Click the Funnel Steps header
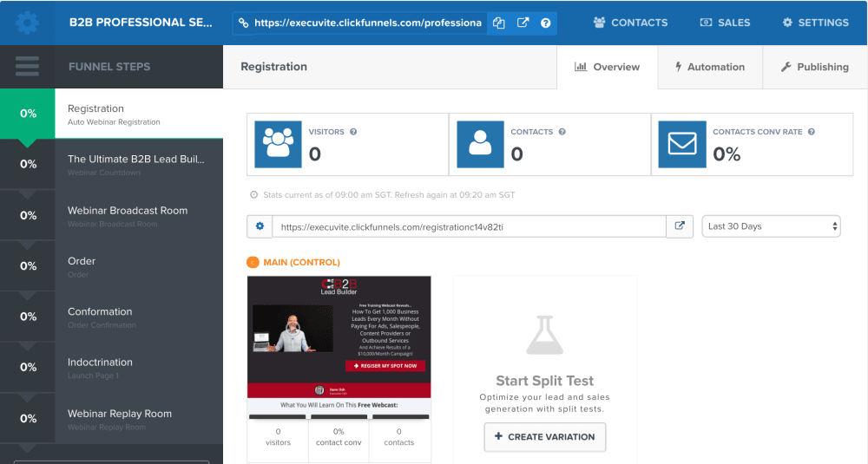Image resolution: width=868 pixels, height=464 pixels. [x=109, y=67]
